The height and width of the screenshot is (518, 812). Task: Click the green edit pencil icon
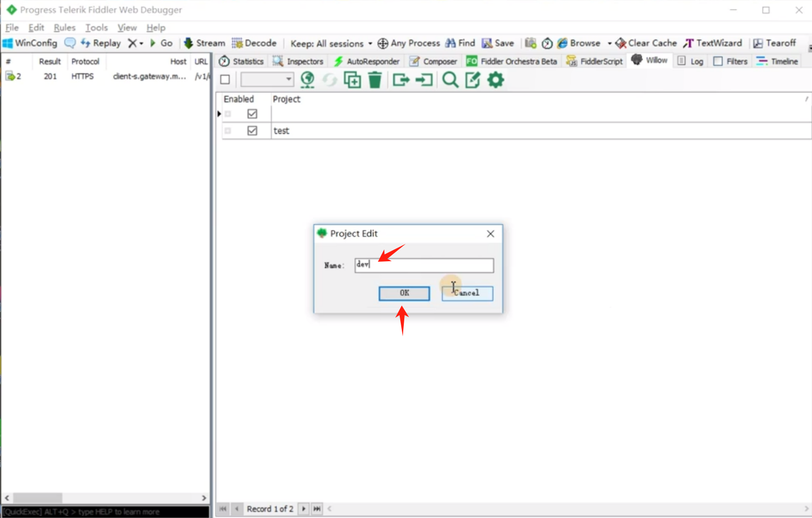(x=473, y=80)
